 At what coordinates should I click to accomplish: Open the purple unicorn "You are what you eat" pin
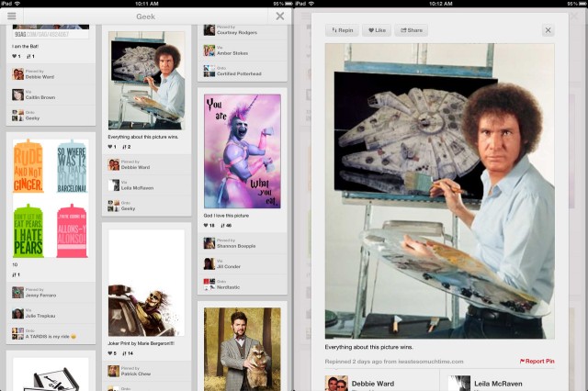coord(243,151)
